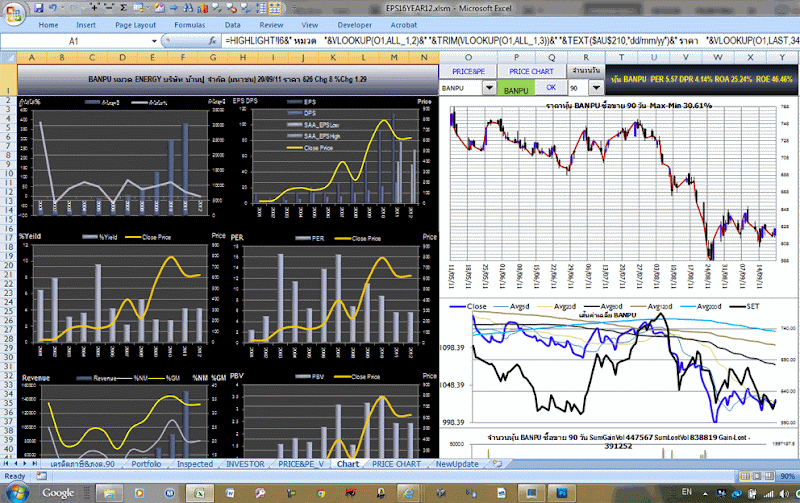
Task: Click the binoculars Find icon
Action: pyautogui.click(x=188, y=8)
